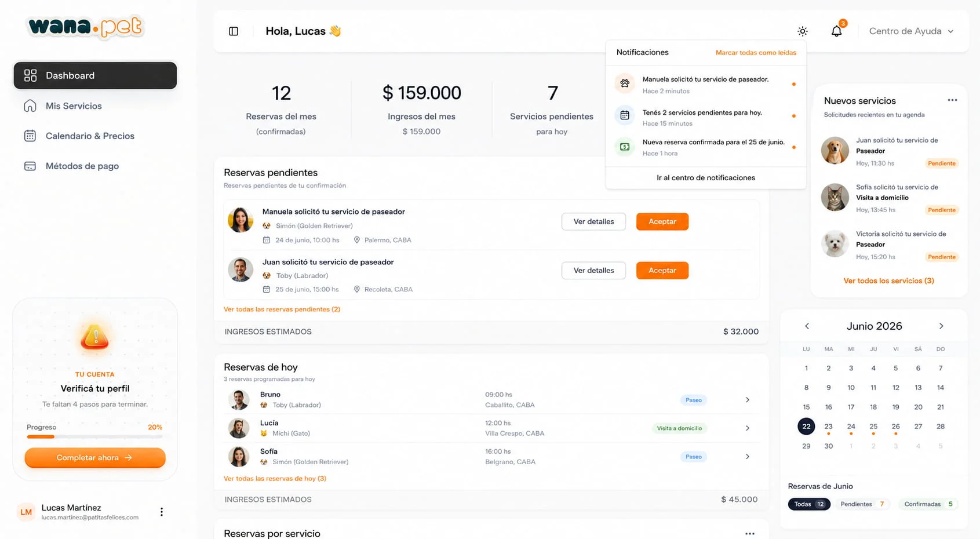Accept Juan's paseador request
This screenshot has height=539, width=980.
662,270
